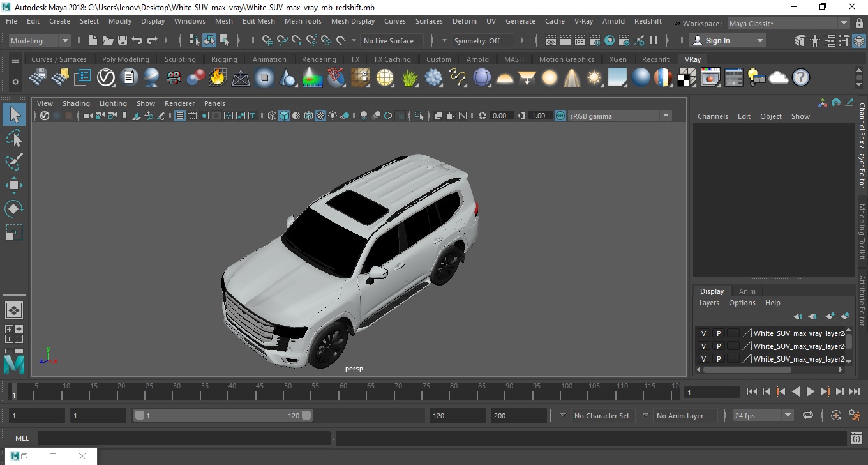868x465 pixels.
Task: Open the No Character Set dropdown arrow
Action: [563, 415]
